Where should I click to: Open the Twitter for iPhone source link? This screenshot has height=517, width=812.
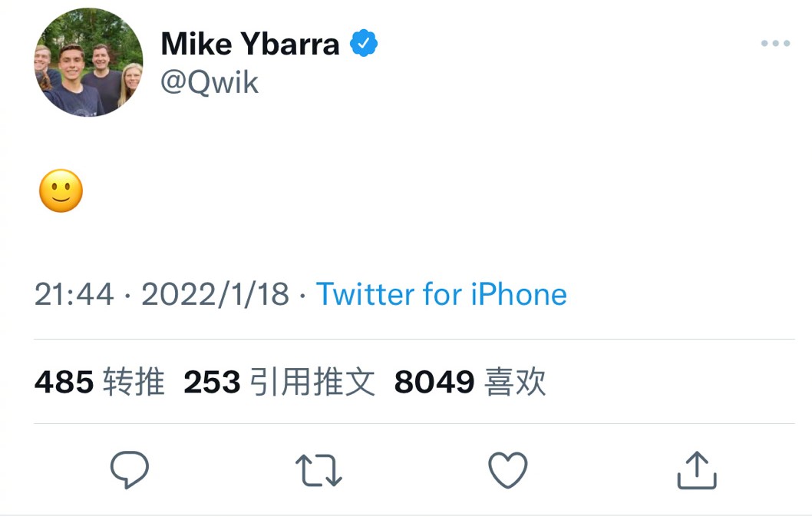[441, 294]
